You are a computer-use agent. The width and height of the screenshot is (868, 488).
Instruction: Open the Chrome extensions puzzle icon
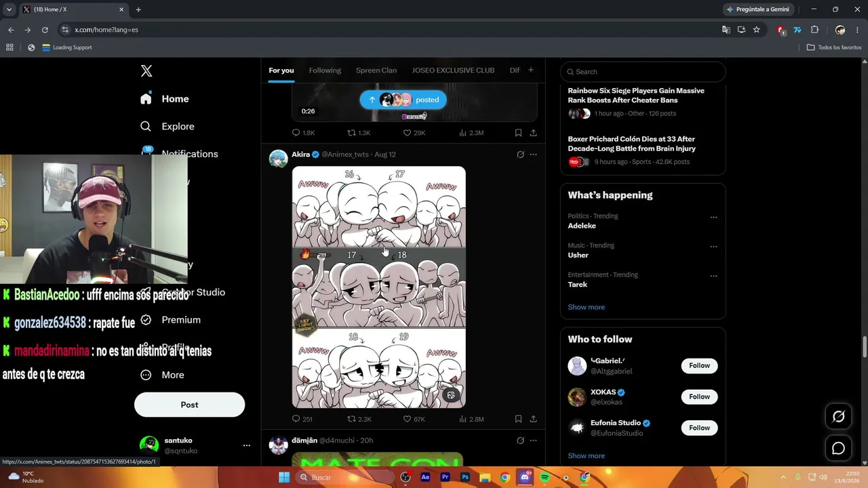coord(815,30)
